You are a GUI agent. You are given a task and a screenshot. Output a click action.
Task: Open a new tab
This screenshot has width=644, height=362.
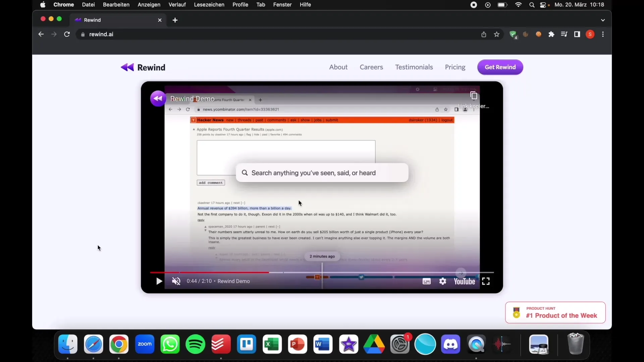point(175,20)
